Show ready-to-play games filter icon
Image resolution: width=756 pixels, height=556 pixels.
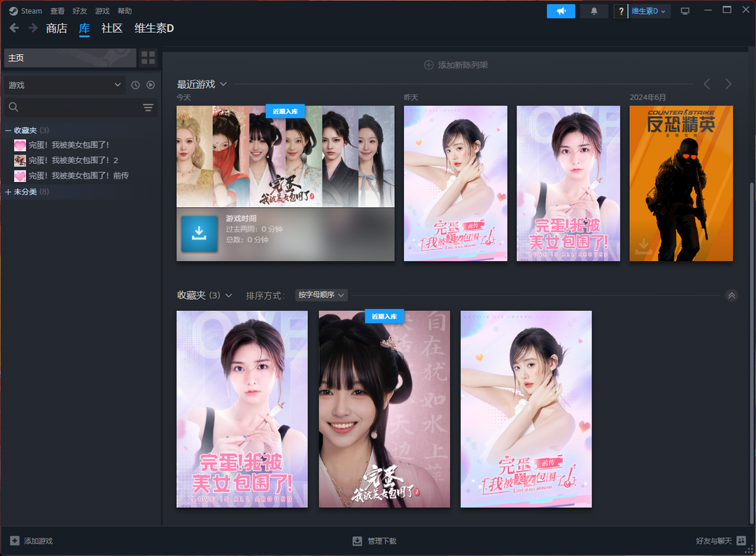[x=151, y=85]
